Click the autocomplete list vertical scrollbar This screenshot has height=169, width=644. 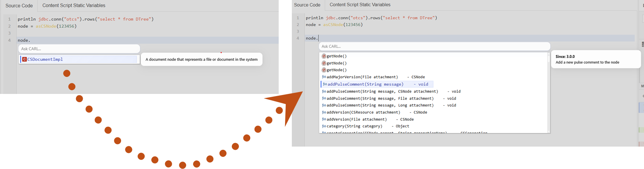pos(549,93)
